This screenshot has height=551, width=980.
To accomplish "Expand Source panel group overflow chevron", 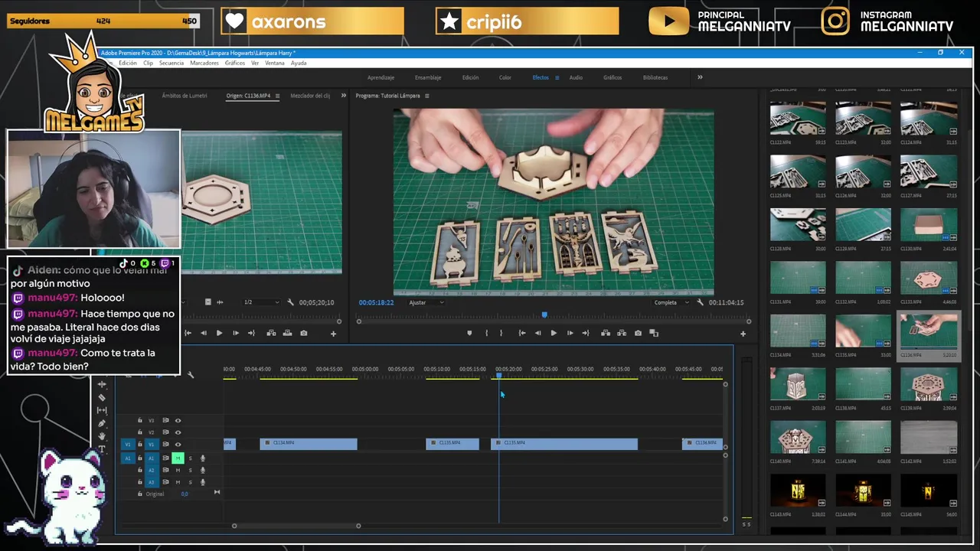I will point(344,96).
